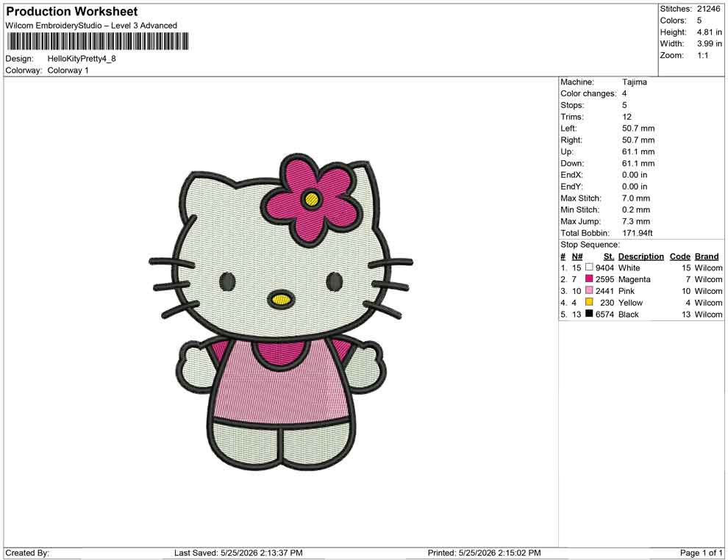
Task: Click the Pink thread color swatch
Action: point(589,290)
